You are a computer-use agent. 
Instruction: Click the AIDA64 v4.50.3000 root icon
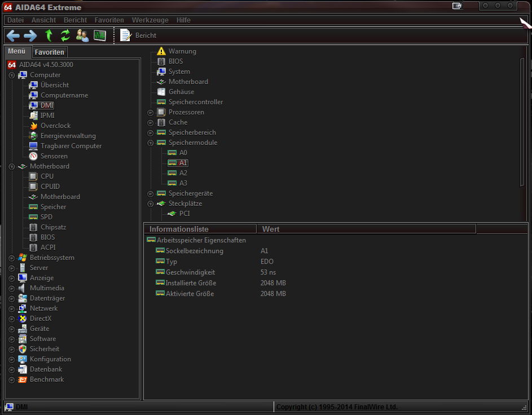(12, 65)
